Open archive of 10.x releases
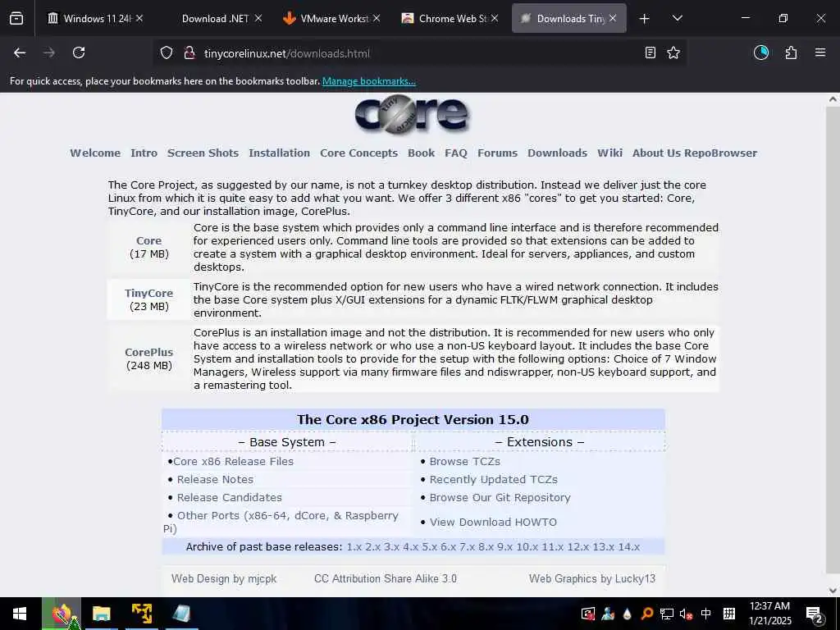Viewport: 840px width, 630px height. 527,547
